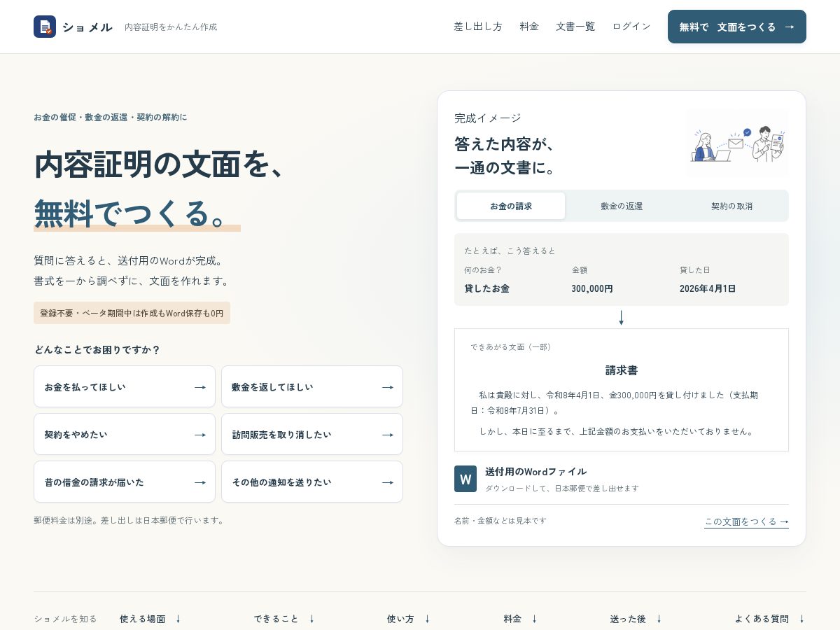Screen dimensions: 840x630
Task: Click the 無料で文面をつくる button
Action: [737, 27]
